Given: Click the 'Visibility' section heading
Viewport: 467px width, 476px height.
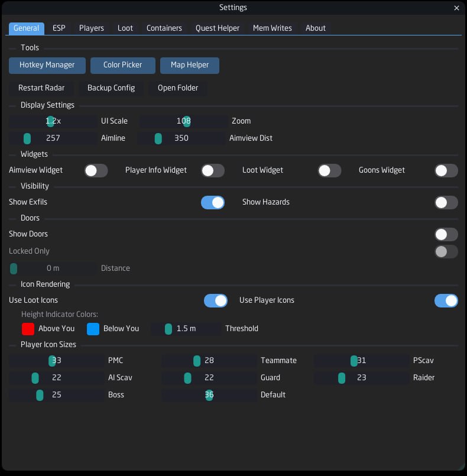Looking at the screenshot, I should (35, 186).
